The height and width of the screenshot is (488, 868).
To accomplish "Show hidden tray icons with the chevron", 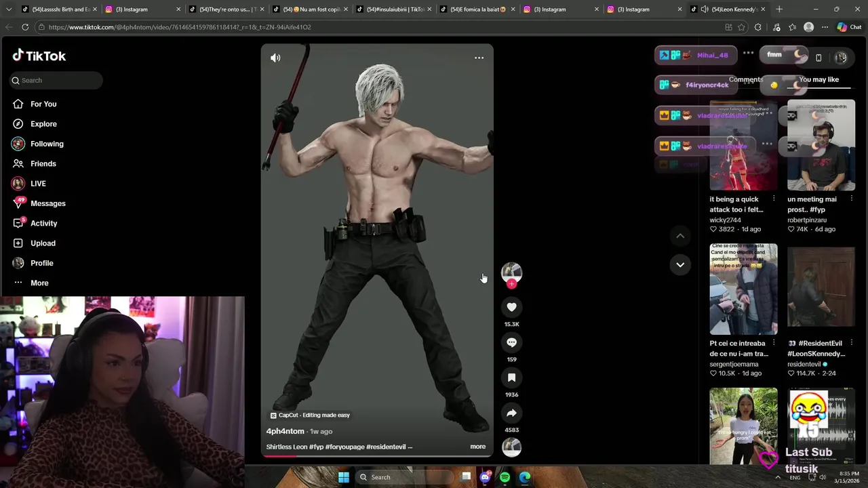I will [778, 477].
